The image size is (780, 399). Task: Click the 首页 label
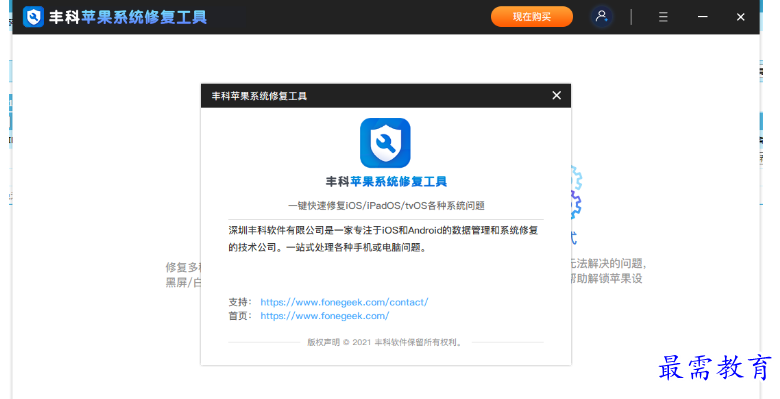[x=240, y=316]
